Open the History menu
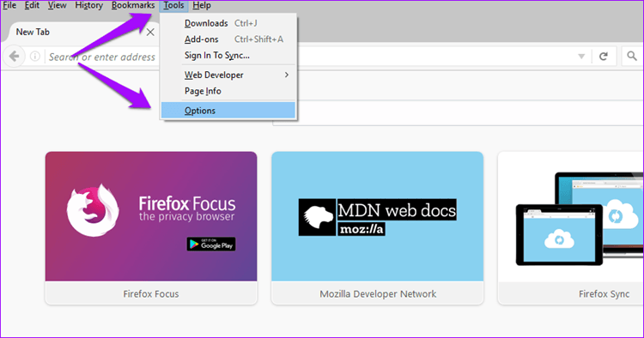 [88, 5]
